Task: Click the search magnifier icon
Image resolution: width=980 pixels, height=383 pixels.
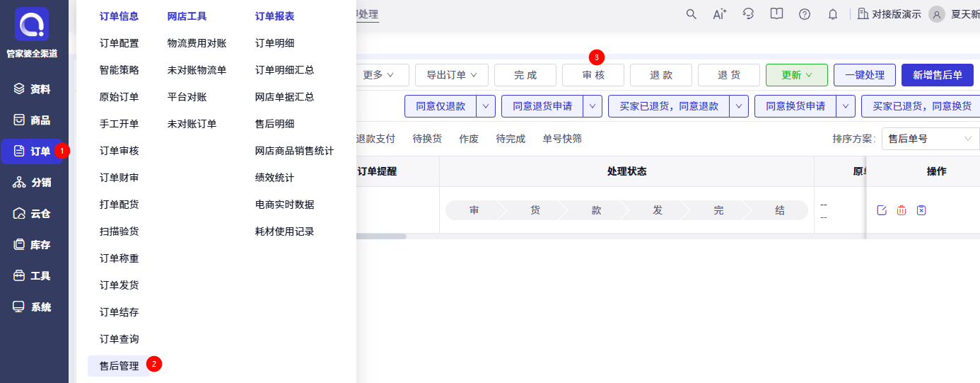Action: coord(692,14)
